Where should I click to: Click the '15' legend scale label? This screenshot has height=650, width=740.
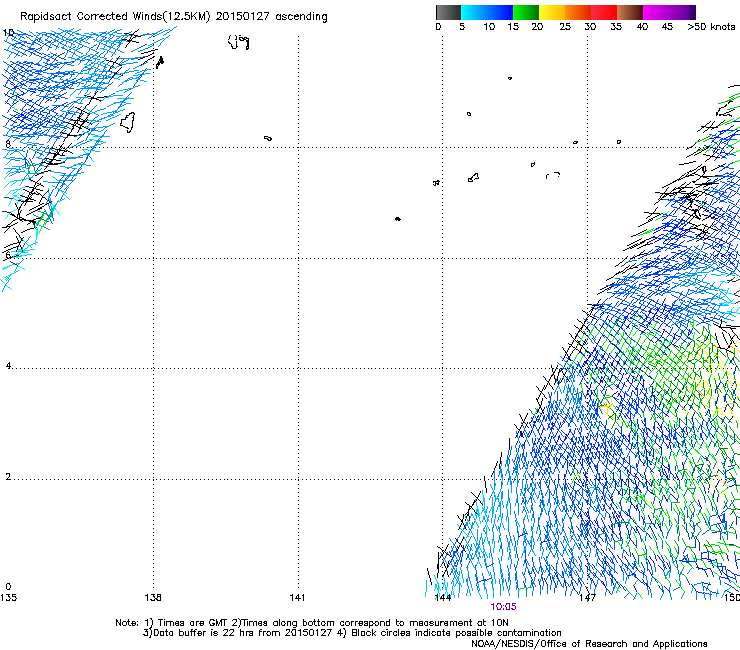(x=513, y=27)
